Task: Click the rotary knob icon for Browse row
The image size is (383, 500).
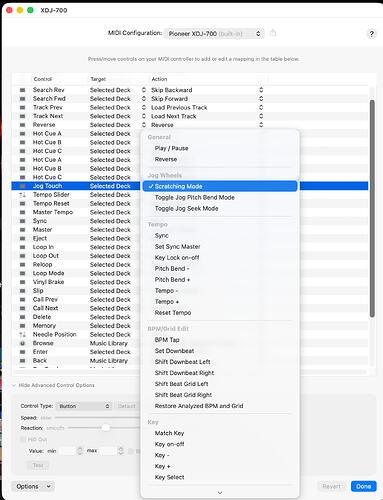Action: (22, 343)
